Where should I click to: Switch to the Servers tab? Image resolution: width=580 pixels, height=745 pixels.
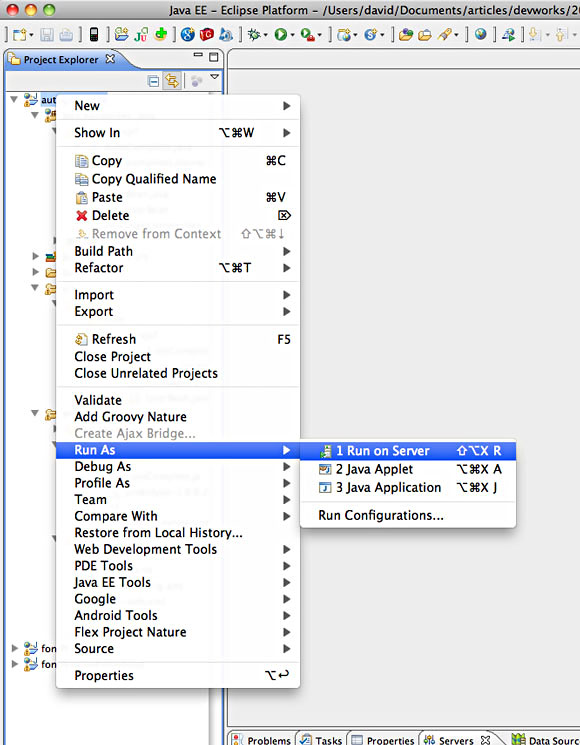click(x=456, y=740)
